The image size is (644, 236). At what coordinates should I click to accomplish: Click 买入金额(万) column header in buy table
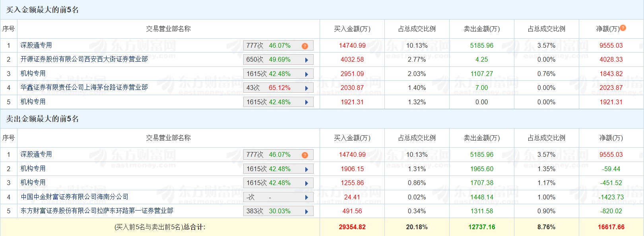coord(352,29)
